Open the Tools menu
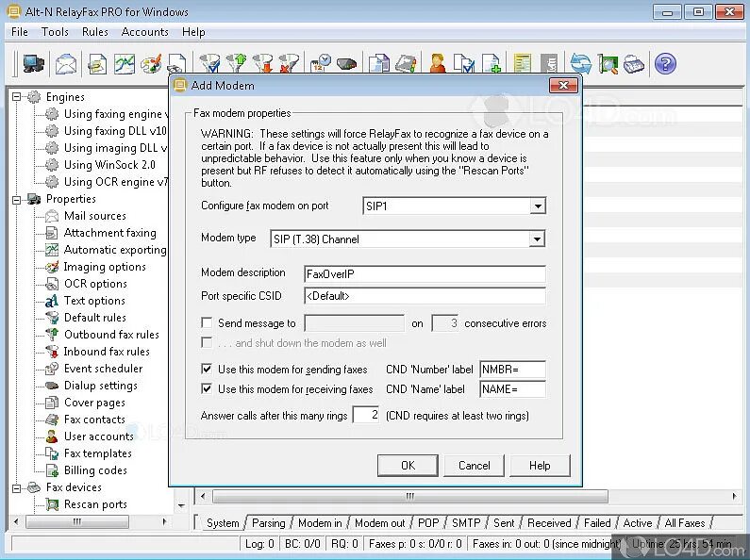750x560 pixels. click(55, 32)
